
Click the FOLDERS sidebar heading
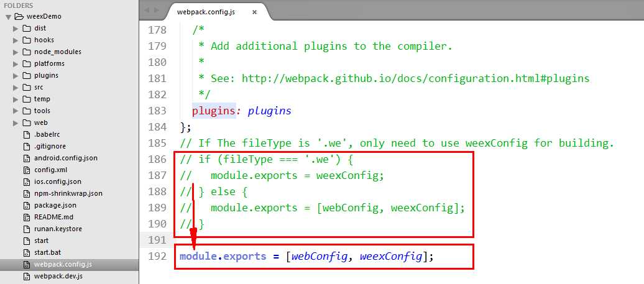click(19, 6)
